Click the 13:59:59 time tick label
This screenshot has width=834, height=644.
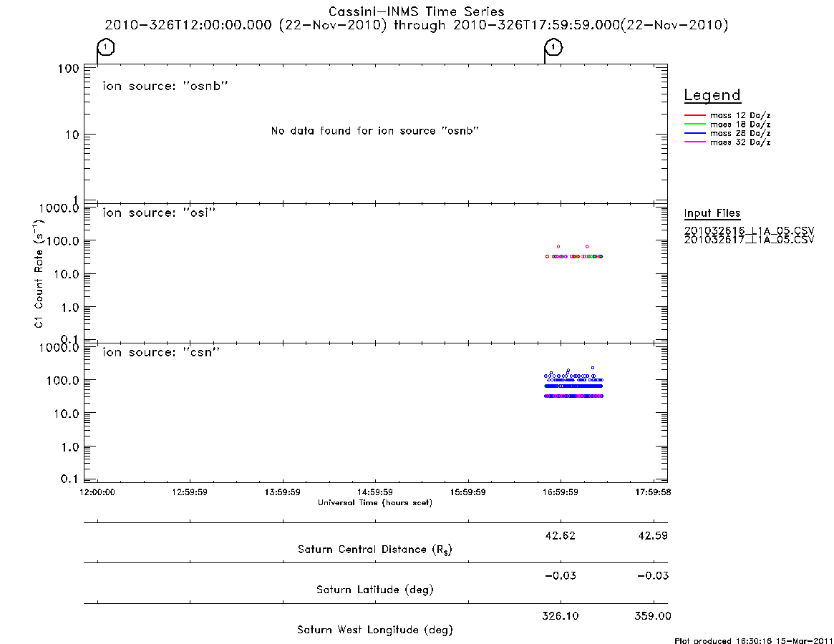click(283, 492)
